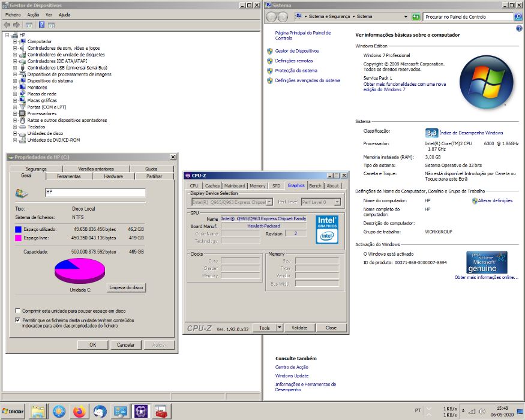The height and width of the screenshot is (420, 525).
Task: Click the red toolbox icon in the taskbar
Action: [161, 411]
